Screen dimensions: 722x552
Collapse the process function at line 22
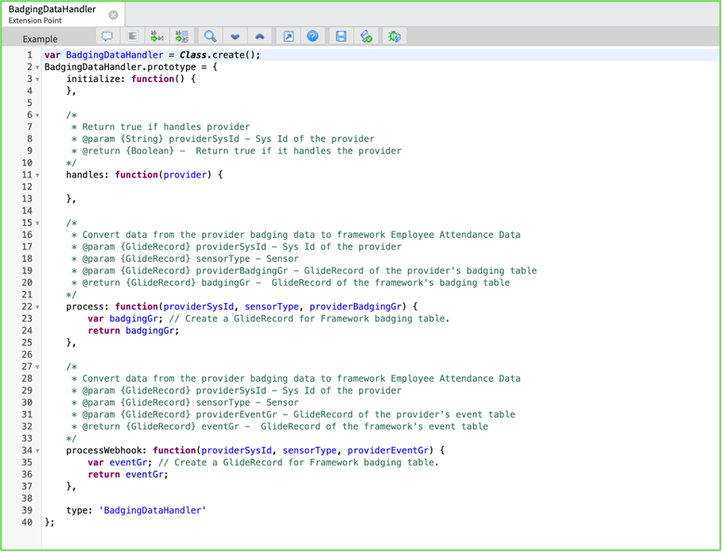click(38, 307)
